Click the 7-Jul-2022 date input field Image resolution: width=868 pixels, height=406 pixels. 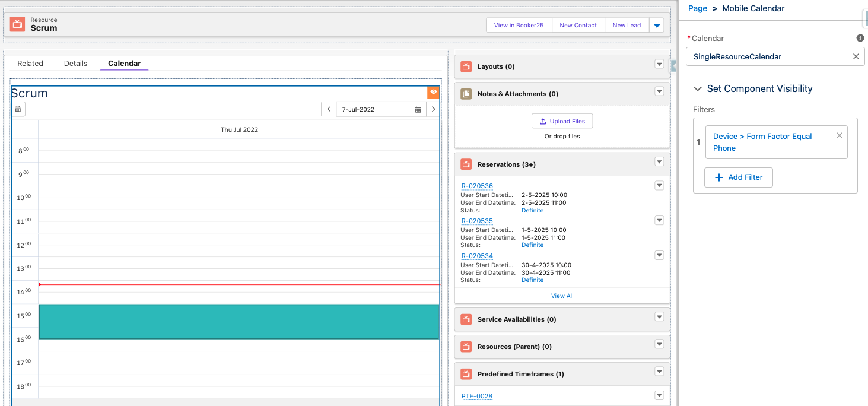tap(374, 109)
